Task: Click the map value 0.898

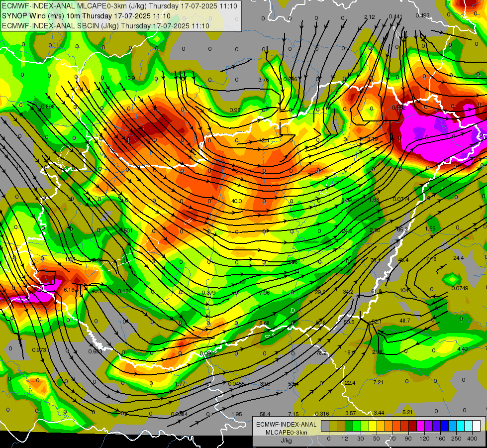Action: click(48, 107)
